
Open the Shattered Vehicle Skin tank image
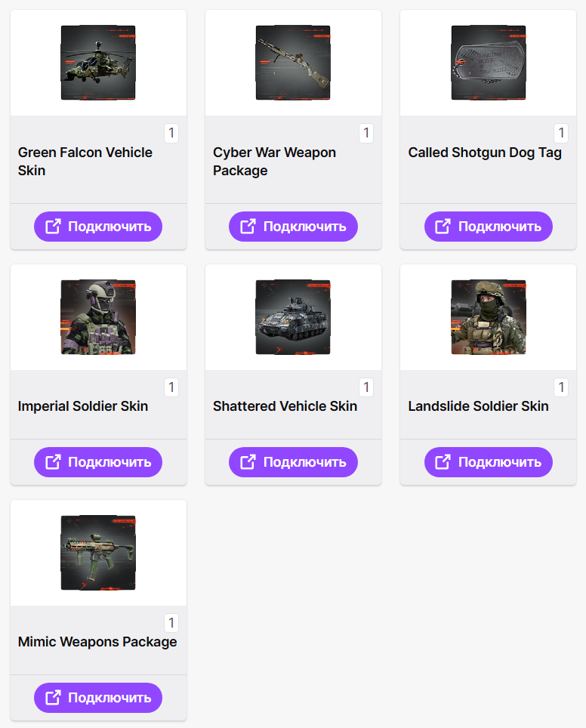(293, 317)
